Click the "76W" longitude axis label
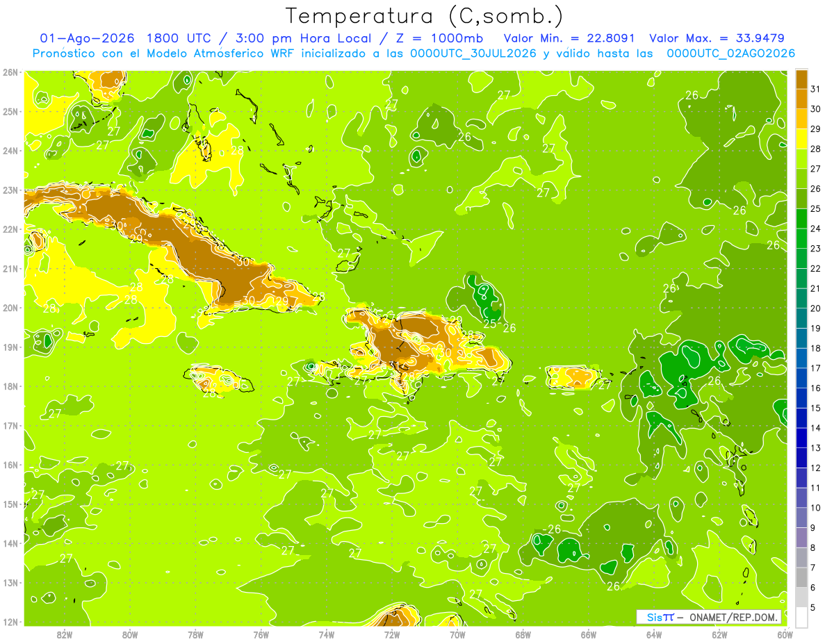Viewport: 834px width, 644px height. (x=261, y=634)
